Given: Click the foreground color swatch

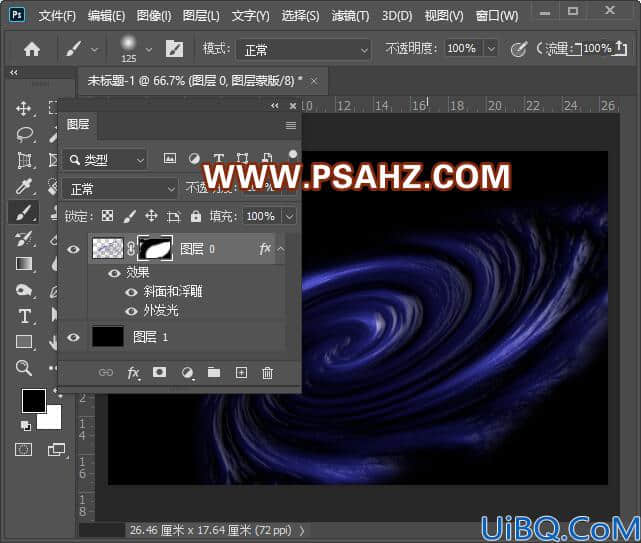Looking at the screenshot, I should tap(34, 401).
